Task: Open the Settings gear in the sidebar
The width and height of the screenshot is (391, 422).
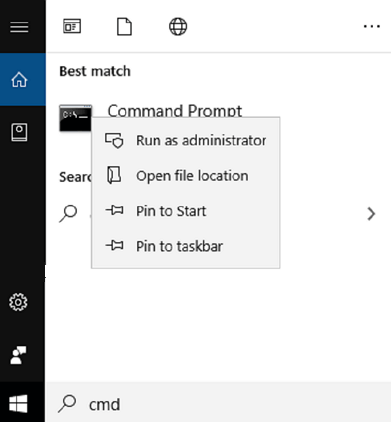Action: pos(18,302)
